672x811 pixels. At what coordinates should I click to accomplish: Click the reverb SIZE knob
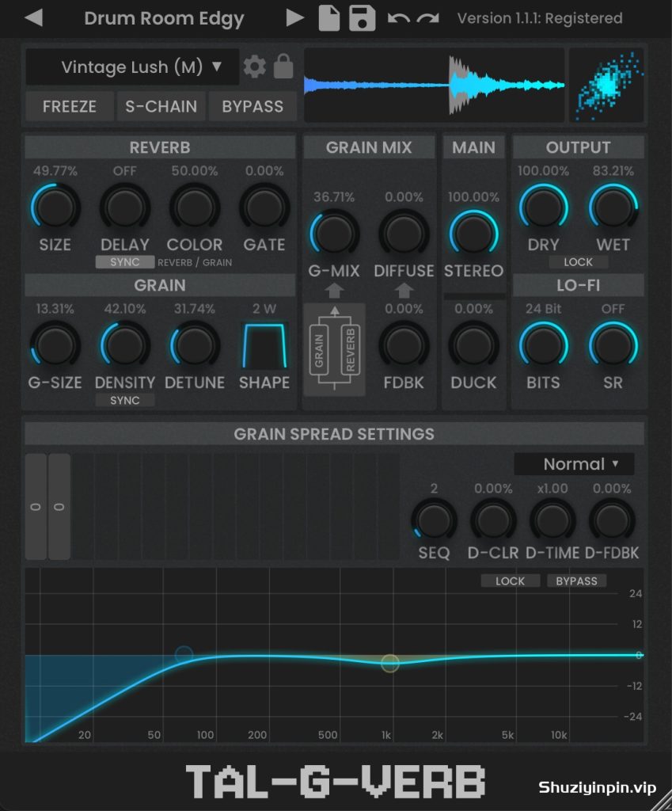point(55,207)
